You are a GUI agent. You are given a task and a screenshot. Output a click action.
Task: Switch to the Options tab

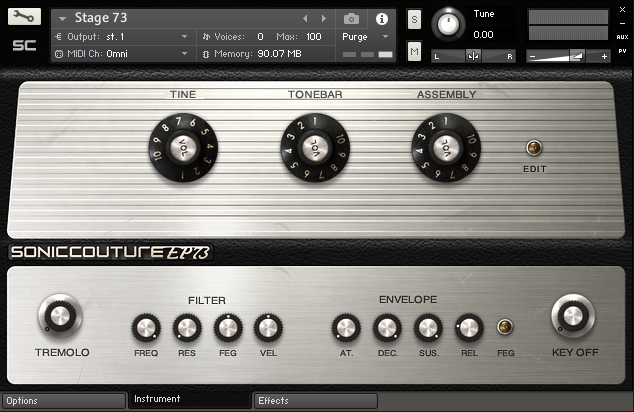click(64, 401)
